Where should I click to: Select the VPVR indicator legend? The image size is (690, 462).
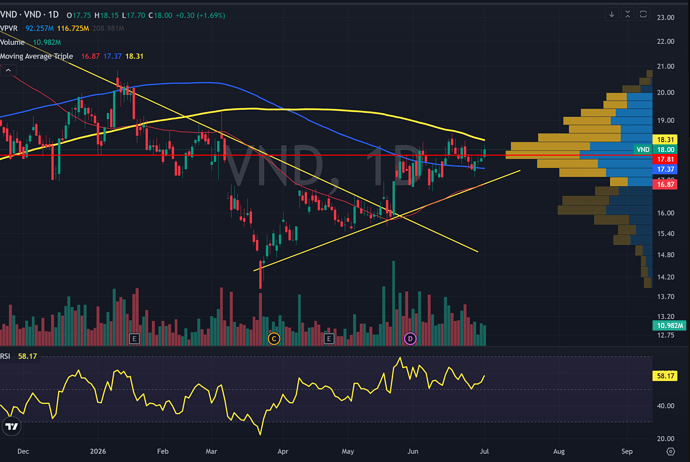tap(9, 28)
